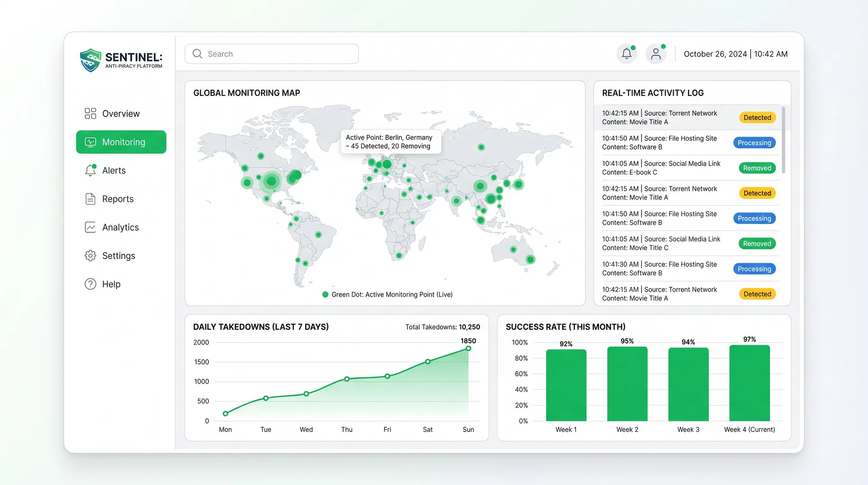Click the Settings gear icon
This screenshot has height=485, width=868.
[90, 256]
